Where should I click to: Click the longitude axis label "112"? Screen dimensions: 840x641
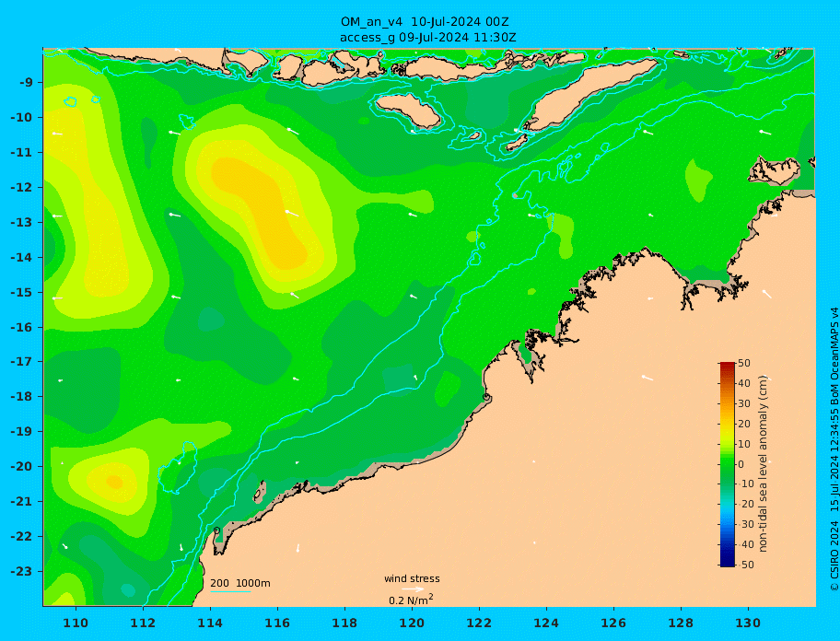pyautogui.click(x=143, y=623)
